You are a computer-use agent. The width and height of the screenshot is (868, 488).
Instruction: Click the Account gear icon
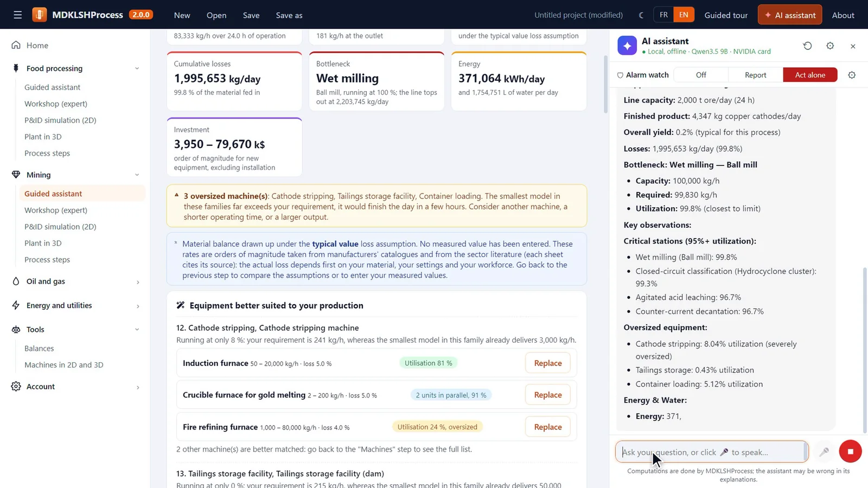(16, 386)
